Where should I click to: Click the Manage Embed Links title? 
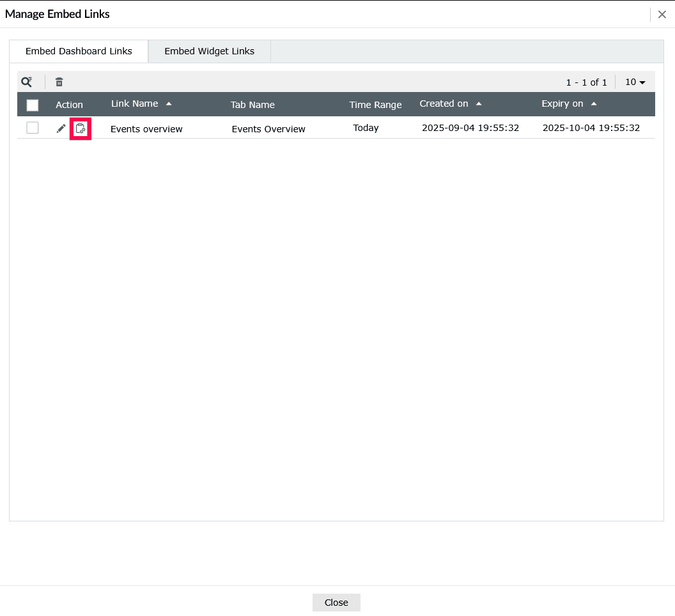click(x=58, y=14)
